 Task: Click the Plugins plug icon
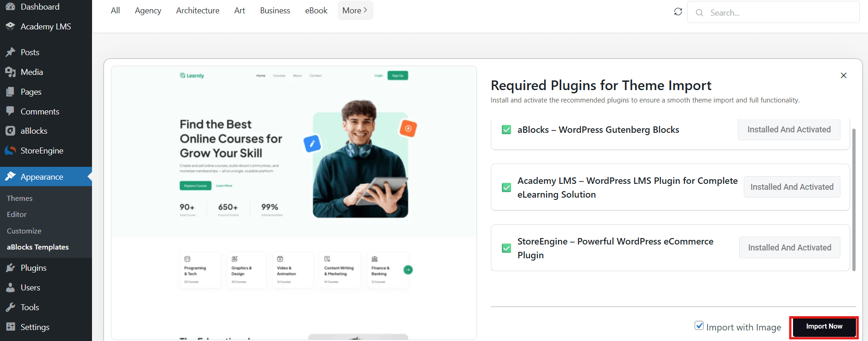pyautogui.click(x=10, y=268)
